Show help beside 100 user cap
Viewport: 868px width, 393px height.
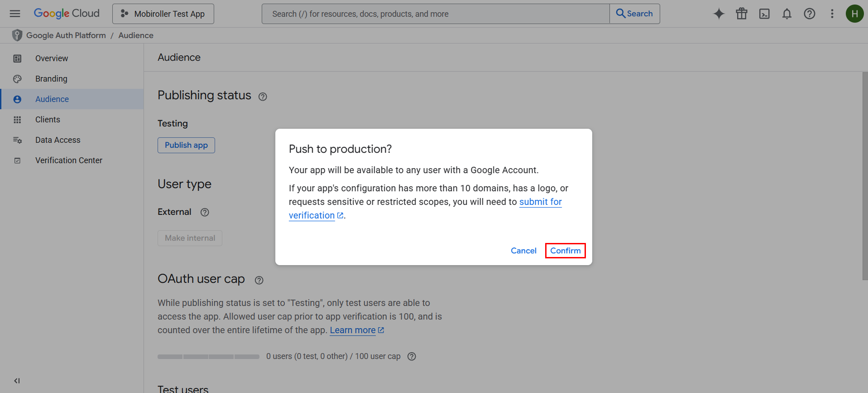click(412, 356)
